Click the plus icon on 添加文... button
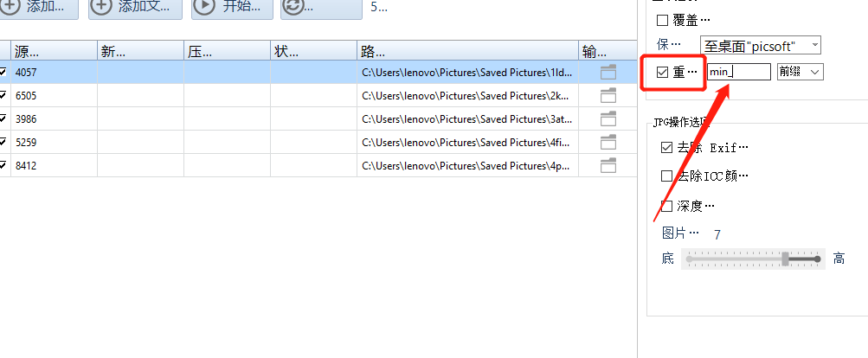The height and width of the screenshot is (358, 868). pyautogui.click(x=101, y=7)
